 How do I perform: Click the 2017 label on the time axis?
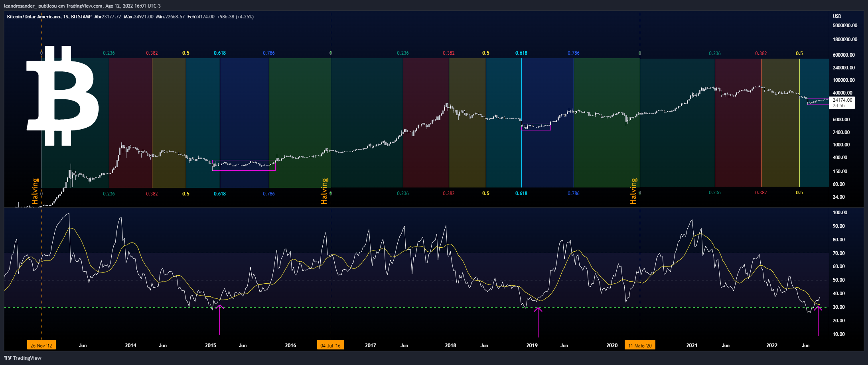371,345
